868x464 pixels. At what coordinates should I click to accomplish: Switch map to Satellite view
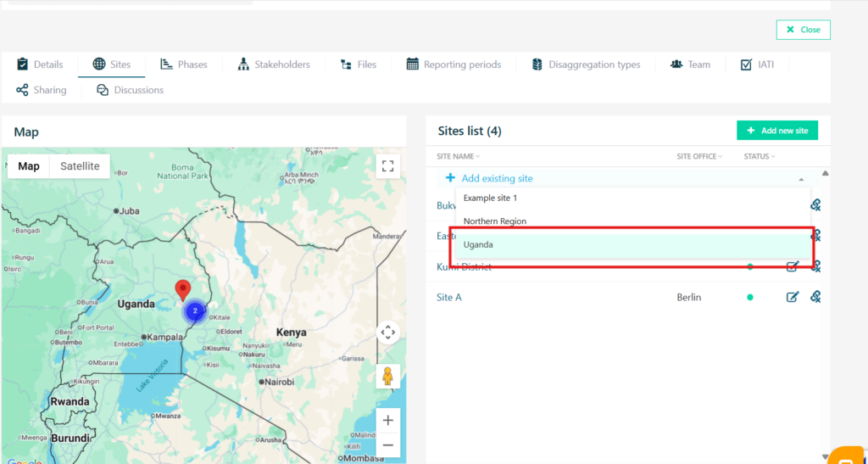80,166
